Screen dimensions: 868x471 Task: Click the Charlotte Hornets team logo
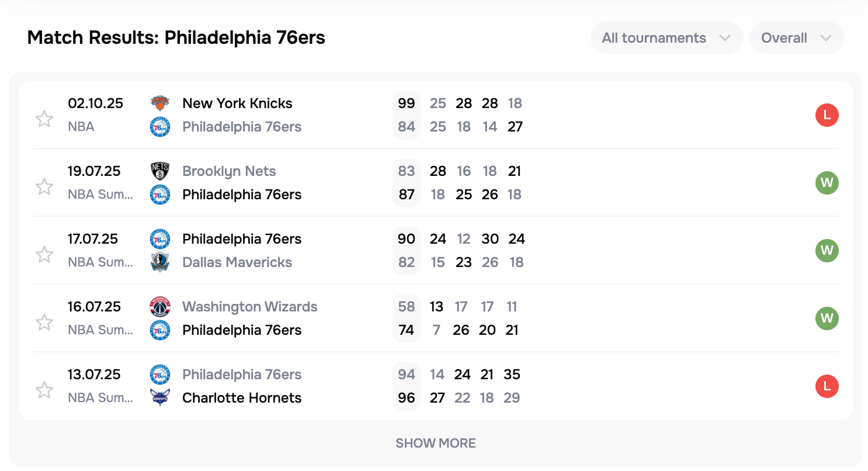[x=160, y=398]
